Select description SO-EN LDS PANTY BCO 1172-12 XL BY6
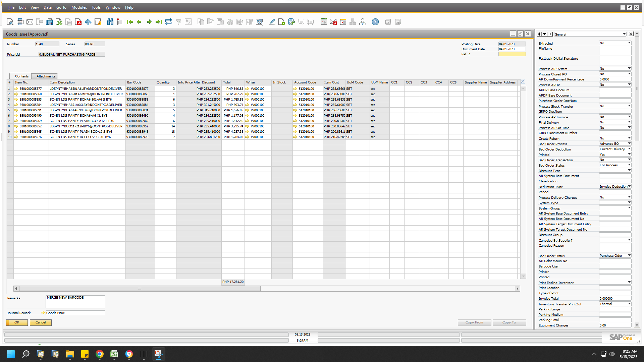This screenshot has height=362, width=644. click(x=80, y=137)
